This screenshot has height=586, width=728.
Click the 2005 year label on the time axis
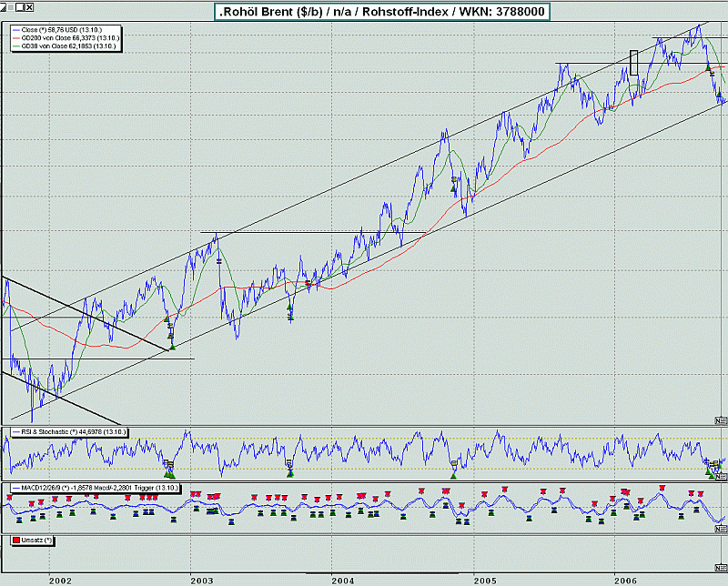tap(485, 581)
